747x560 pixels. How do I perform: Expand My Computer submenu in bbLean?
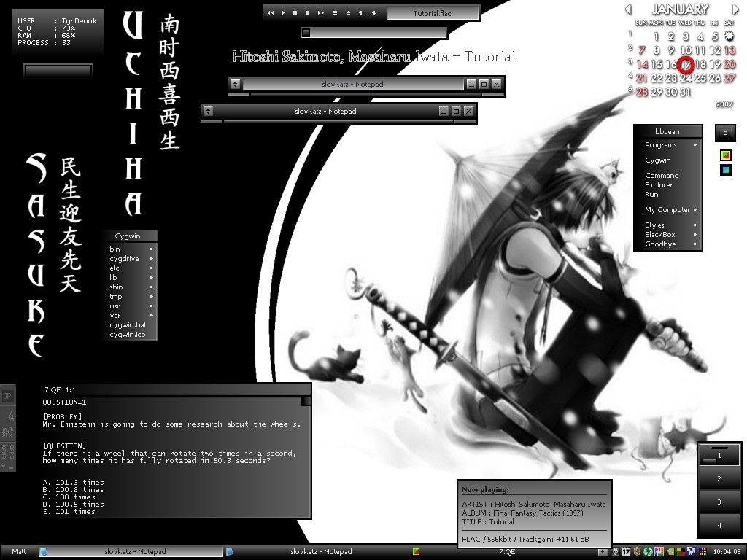click(x=668, y=209)
